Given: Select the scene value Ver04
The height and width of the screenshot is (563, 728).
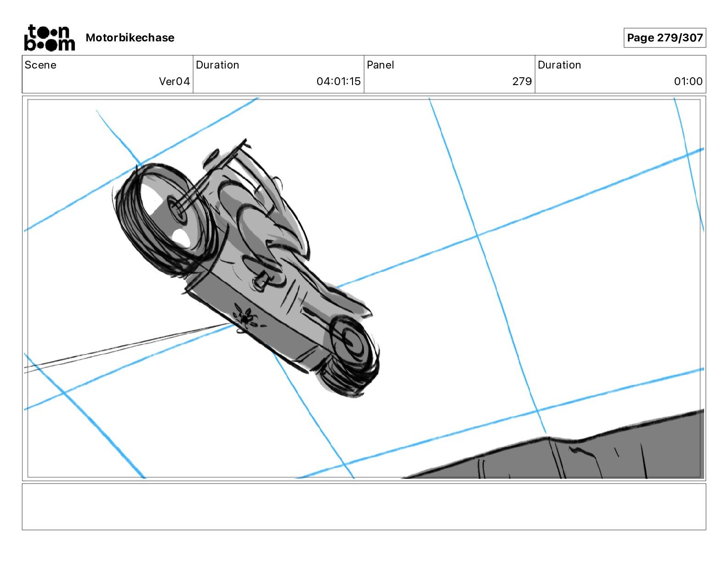Looking at the screenshot, I should 174,81.
